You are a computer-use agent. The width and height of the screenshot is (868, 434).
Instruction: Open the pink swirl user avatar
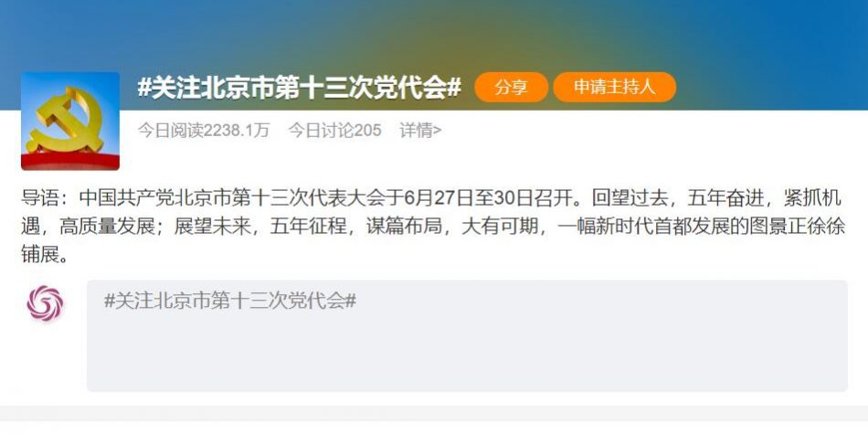[45, 304]
